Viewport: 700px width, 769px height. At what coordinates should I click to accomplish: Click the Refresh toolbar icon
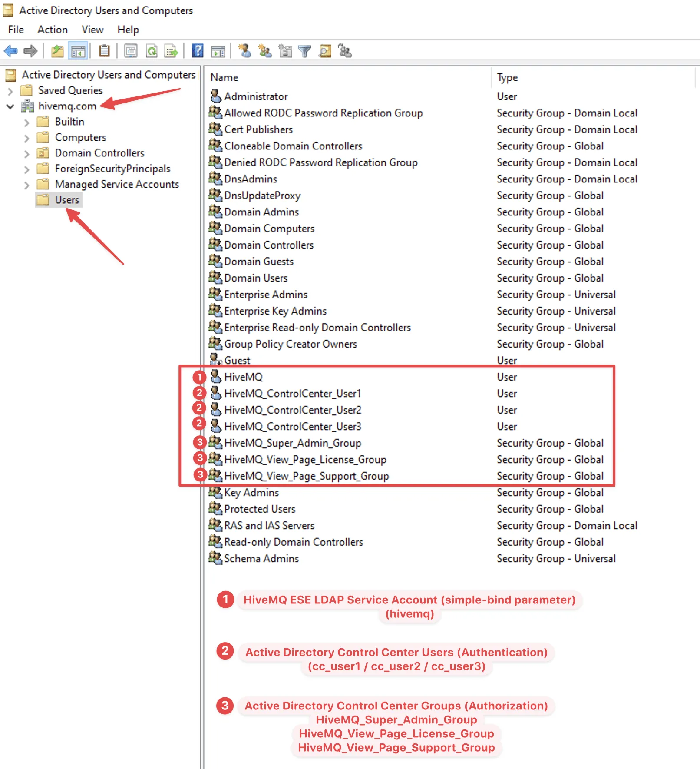click(x=152, y=51)
